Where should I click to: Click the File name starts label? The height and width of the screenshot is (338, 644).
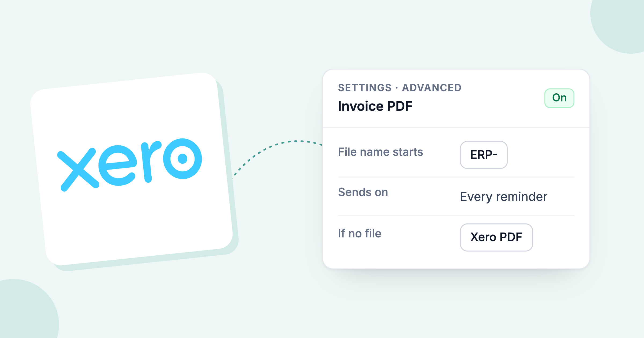(x=380, y=152)
